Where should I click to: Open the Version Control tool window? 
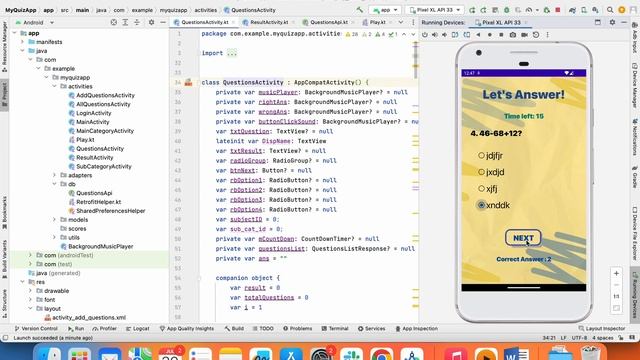click(x=36, y=329)
